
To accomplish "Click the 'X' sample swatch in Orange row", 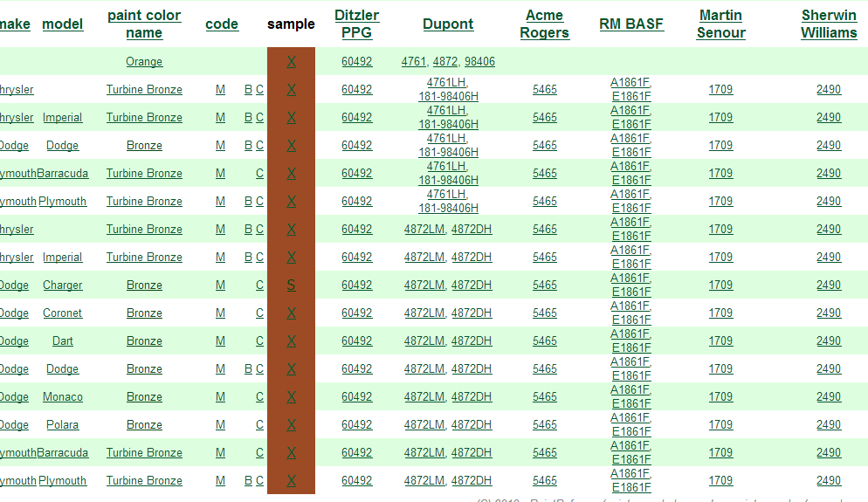I will [291, 62].
